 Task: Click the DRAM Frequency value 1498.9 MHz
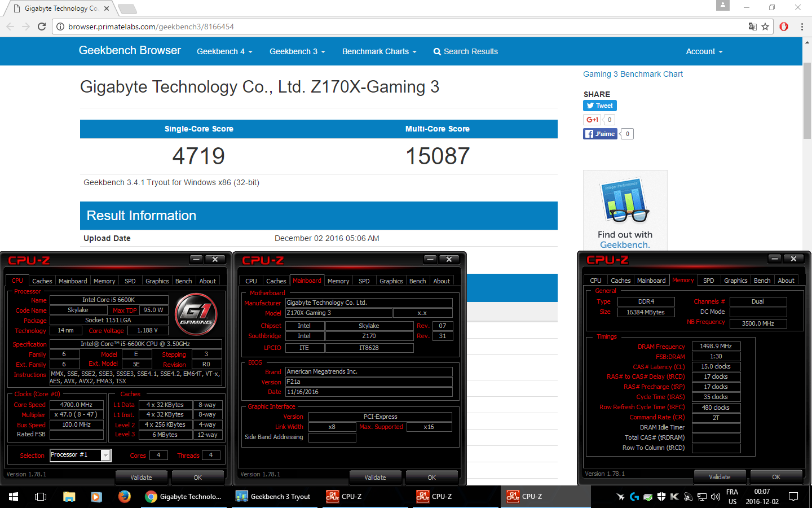click(x=716, y=346)
